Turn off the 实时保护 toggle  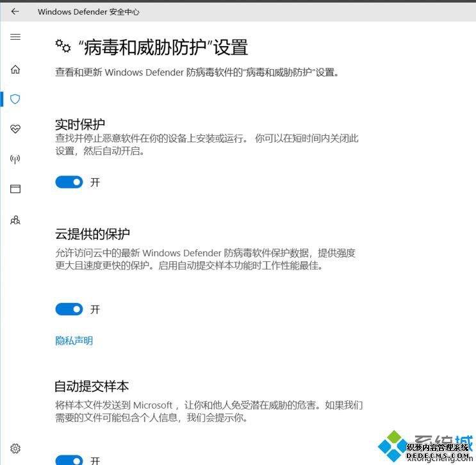69,182
